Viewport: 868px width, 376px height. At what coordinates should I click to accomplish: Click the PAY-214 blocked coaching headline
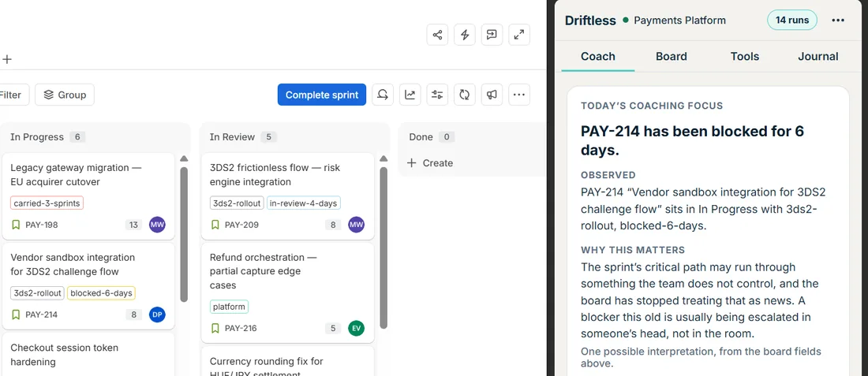coord(692,140)
